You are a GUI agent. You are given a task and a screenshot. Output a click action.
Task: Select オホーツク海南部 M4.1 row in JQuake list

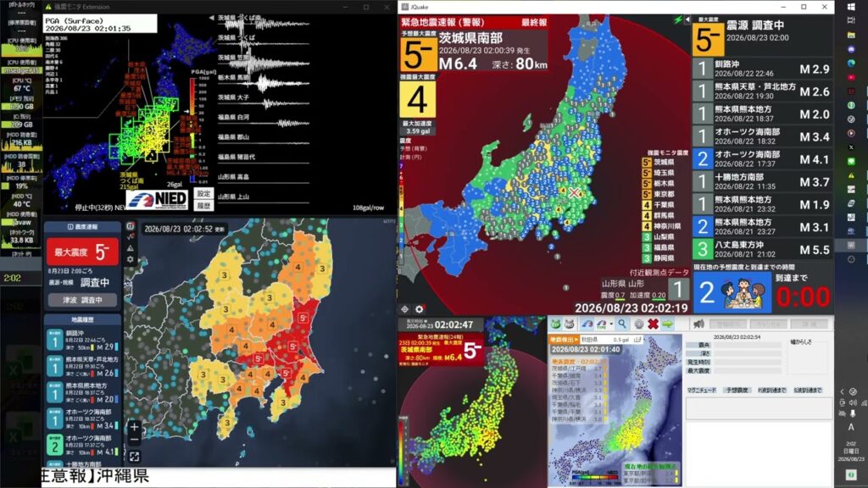(x=762, y=159)
